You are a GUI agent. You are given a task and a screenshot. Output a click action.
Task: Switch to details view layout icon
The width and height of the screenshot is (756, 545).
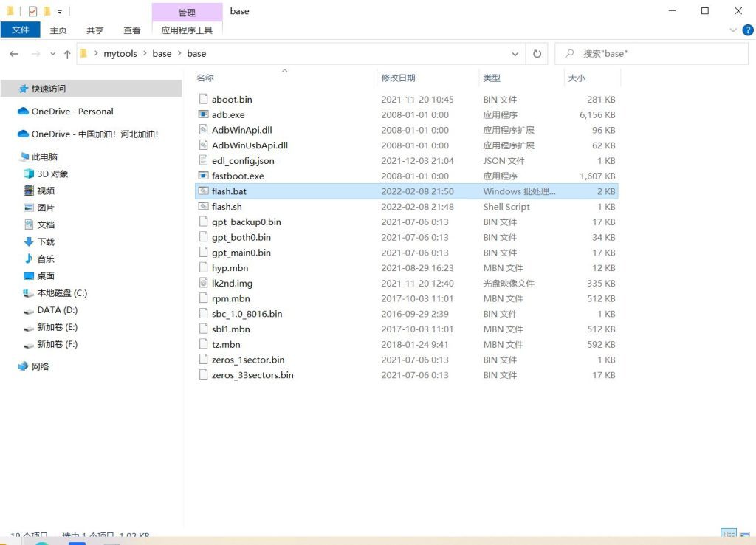[729, 533]
